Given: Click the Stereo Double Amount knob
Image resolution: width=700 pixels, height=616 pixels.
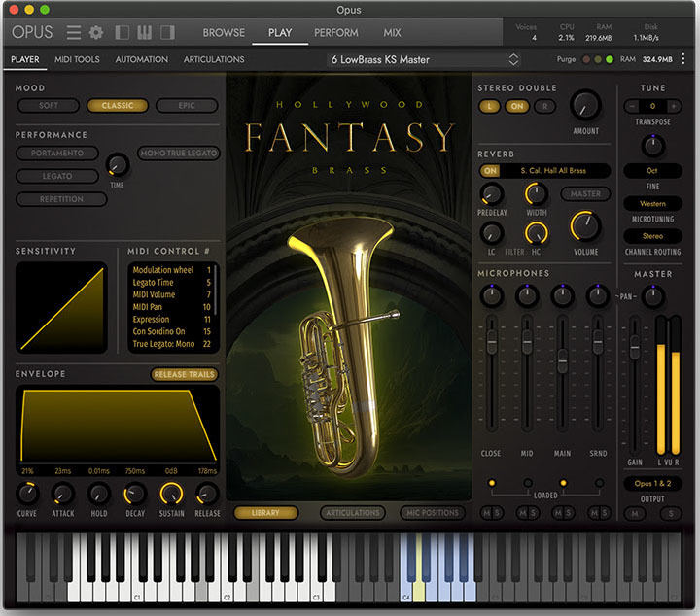Looking at the screenshot, I should pyautogui.click(x=585, y=105).
